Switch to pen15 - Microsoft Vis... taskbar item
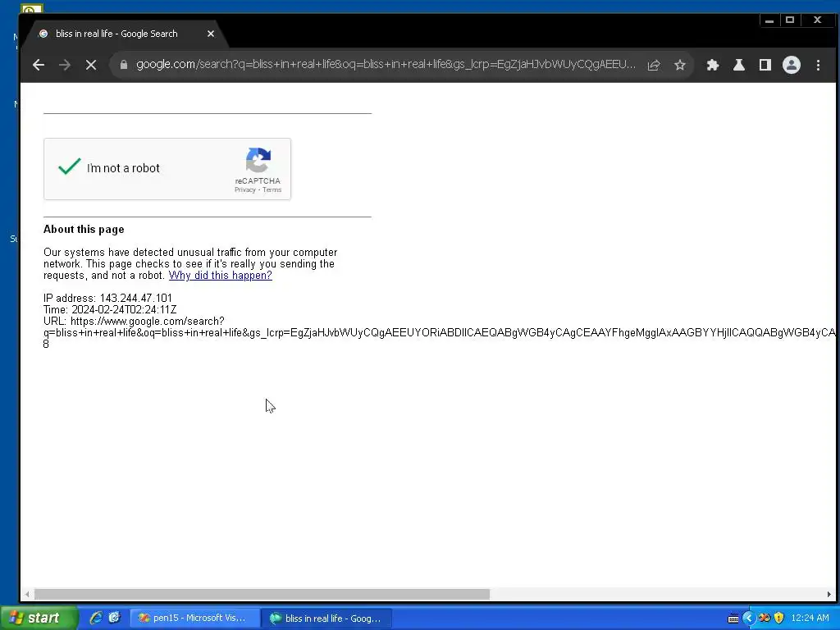 tap(194, 619)
